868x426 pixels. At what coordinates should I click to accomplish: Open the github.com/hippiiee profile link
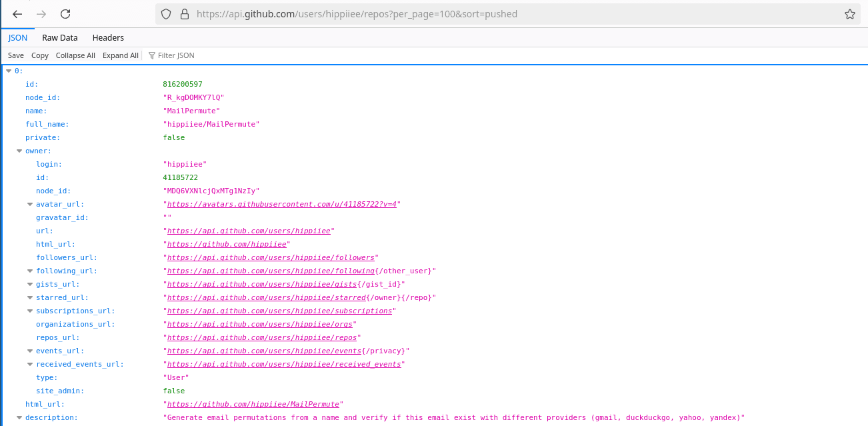[227, 244]
